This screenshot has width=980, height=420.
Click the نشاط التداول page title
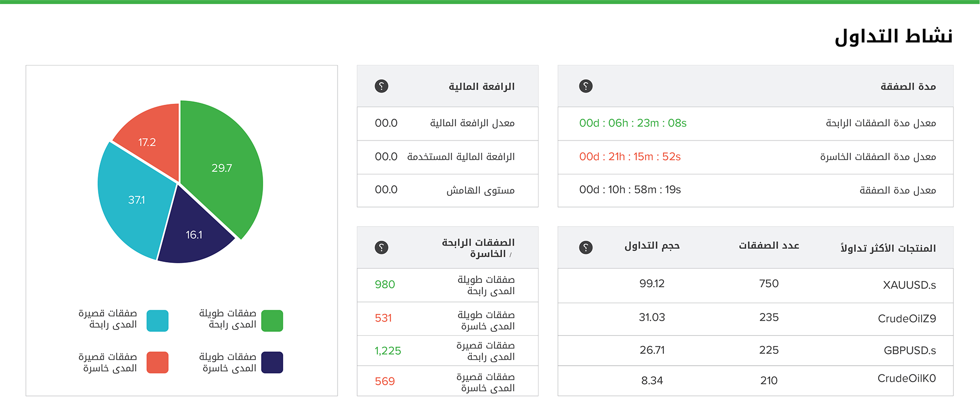coord(894,36)
